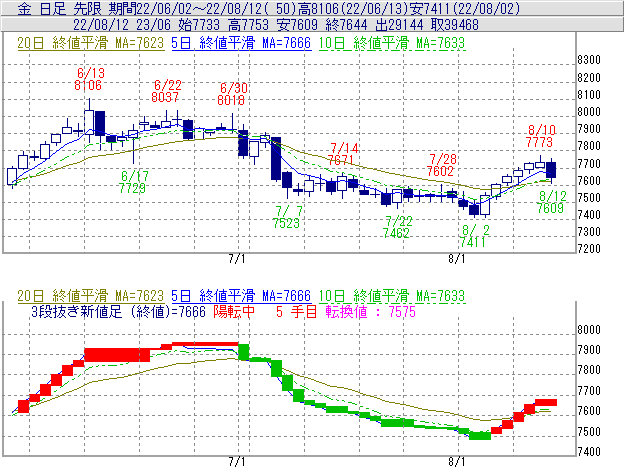Viewport: 624px width, 475px height.
Task: Click the 7/1 date marker on candlestick chart
Action: [x=238, y=258]
